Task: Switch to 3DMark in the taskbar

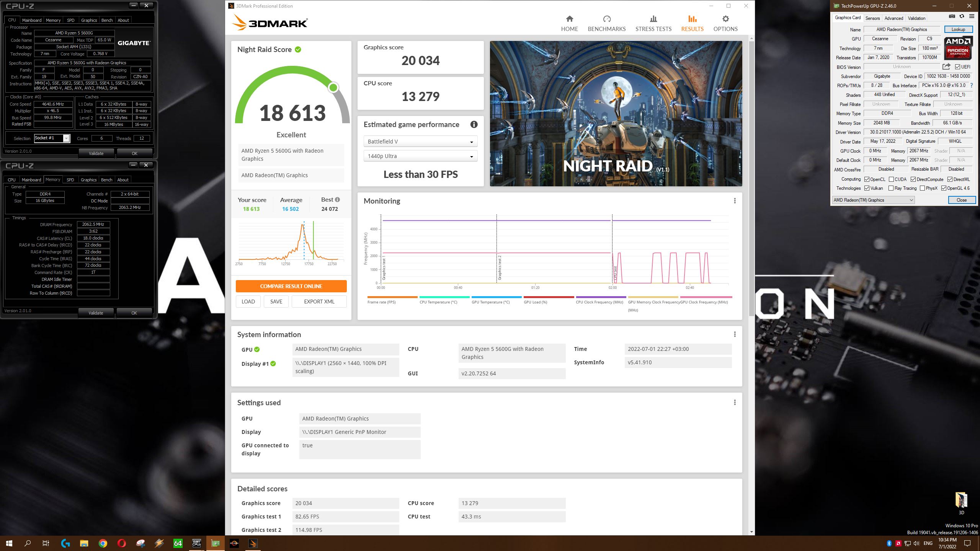Action: [x=253, y=543]
